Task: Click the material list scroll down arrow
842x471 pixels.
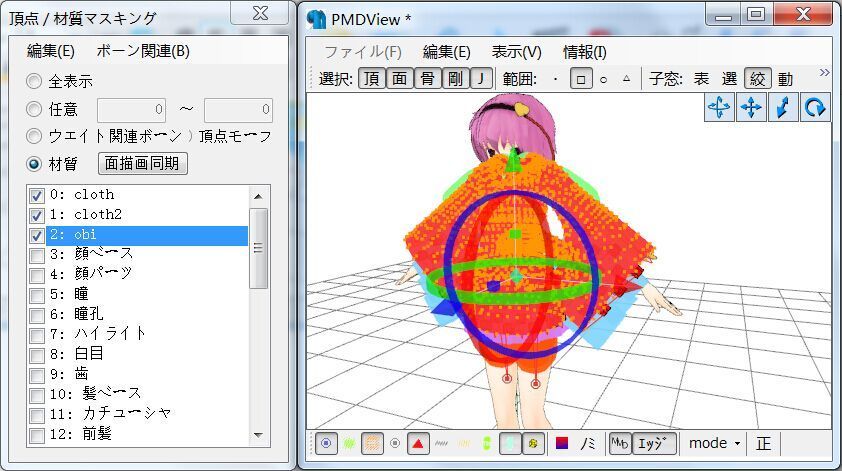Action: pyautogui.click(x=258, y=435)
